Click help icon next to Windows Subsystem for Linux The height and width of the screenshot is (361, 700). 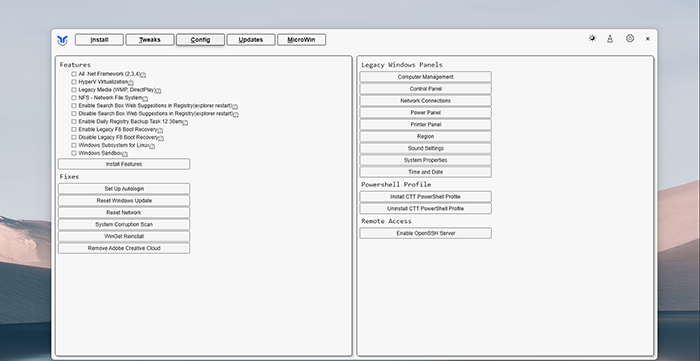pos(152,146)
